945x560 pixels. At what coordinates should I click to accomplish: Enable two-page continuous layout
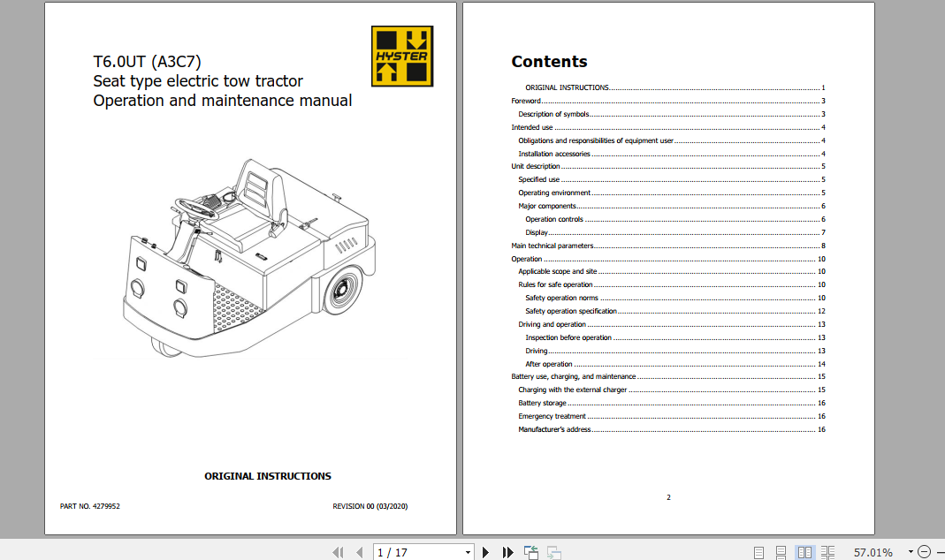827,552
